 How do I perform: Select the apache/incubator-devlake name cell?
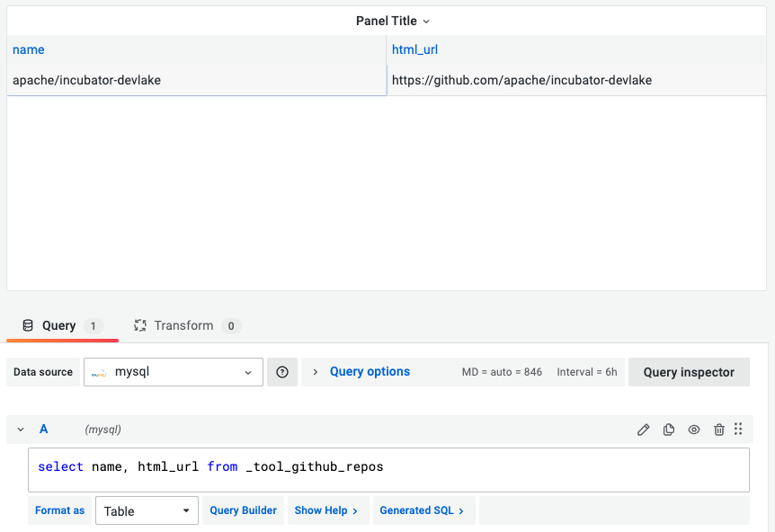[x=197, y=80]
